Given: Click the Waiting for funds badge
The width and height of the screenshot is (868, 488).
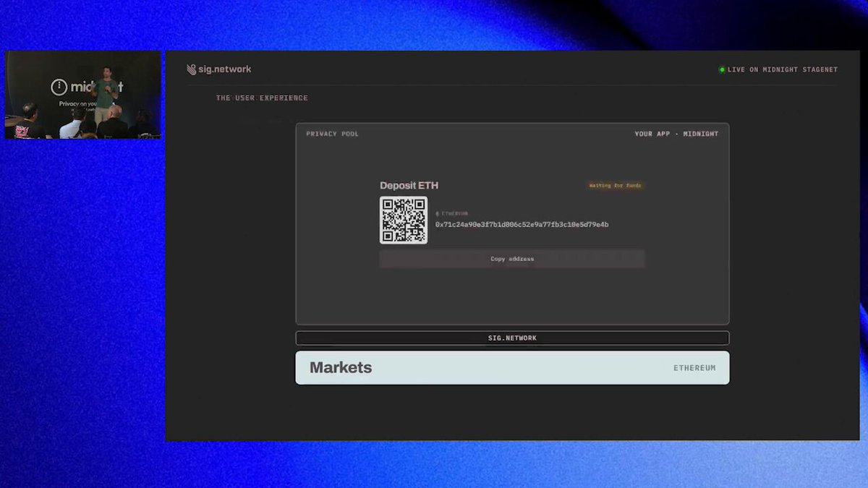Looking at the screenshot, I should click(615, 186).
